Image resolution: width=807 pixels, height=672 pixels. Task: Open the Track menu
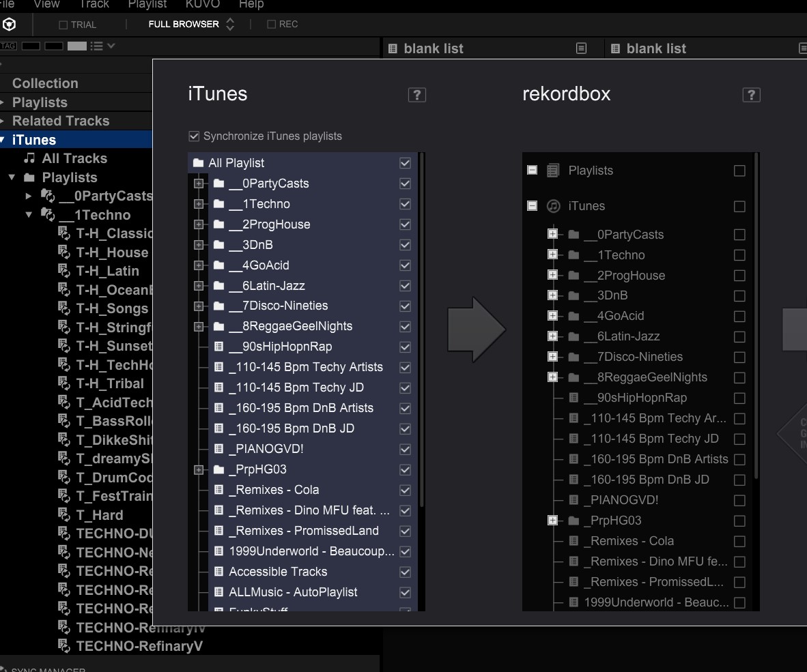coord(94,4)
